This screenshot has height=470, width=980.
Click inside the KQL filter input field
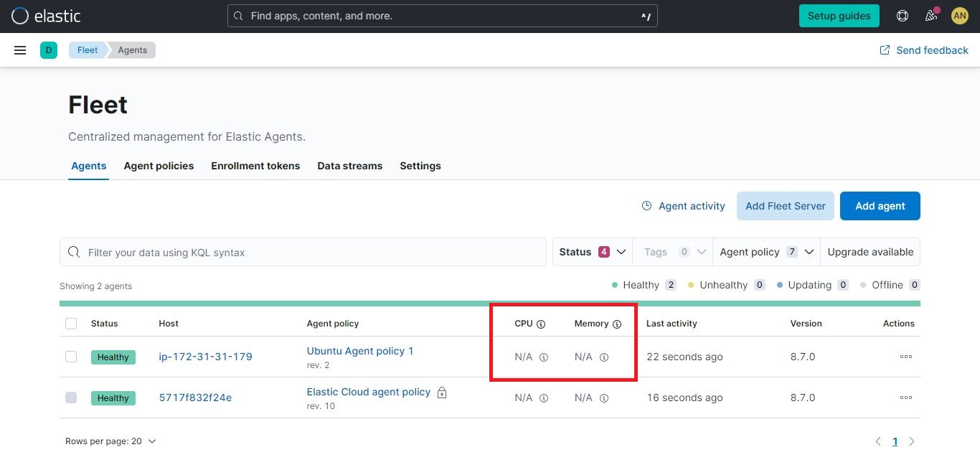(301, 252)
